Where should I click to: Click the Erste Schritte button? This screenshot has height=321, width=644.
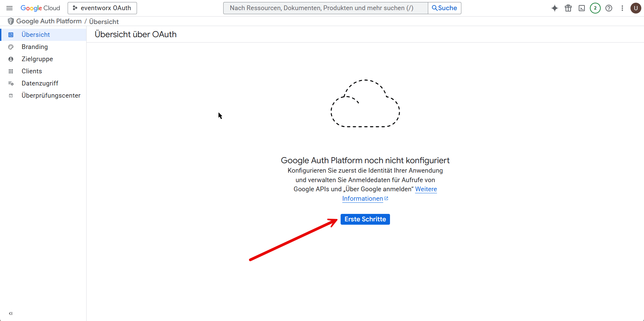click(x=365, y=219)
